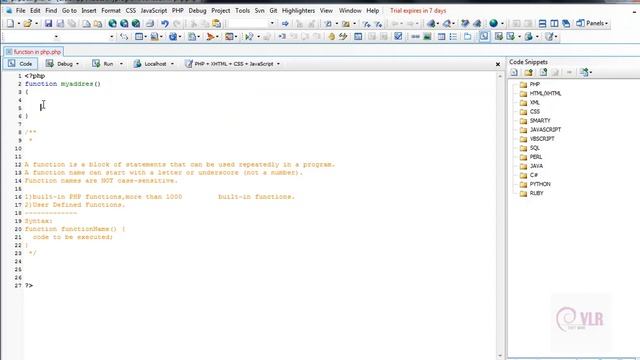Click the blue go arrow beside the search box

[x=285, y=24]
